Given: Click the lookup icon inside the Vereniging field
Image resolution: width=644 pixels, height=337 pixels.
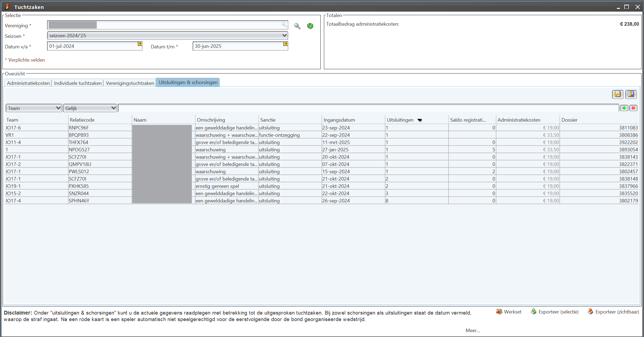Looking at the screenshot, I should [x=284, y=25].
